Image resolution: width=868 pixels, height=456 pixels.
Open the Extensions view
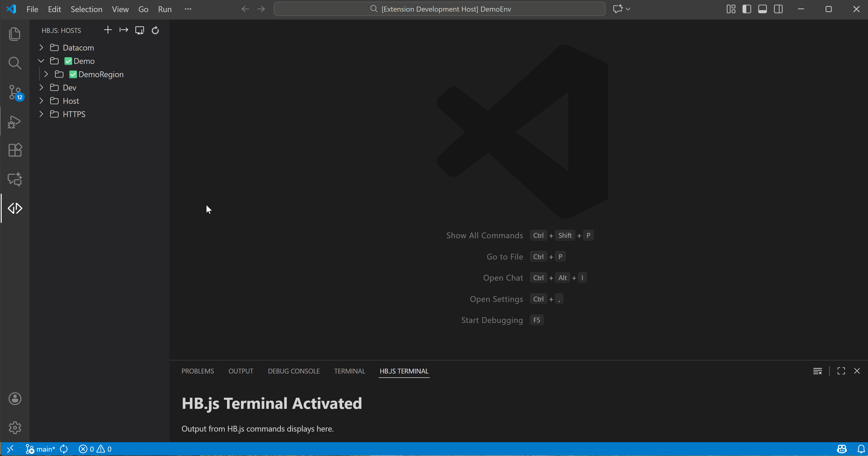(x=15, y=150)
